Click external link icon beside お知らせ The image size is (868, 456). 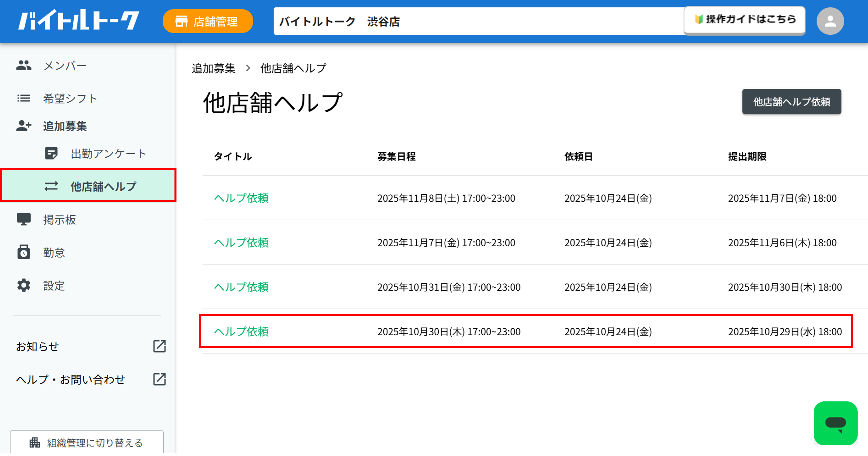click(x=159, y=346)
